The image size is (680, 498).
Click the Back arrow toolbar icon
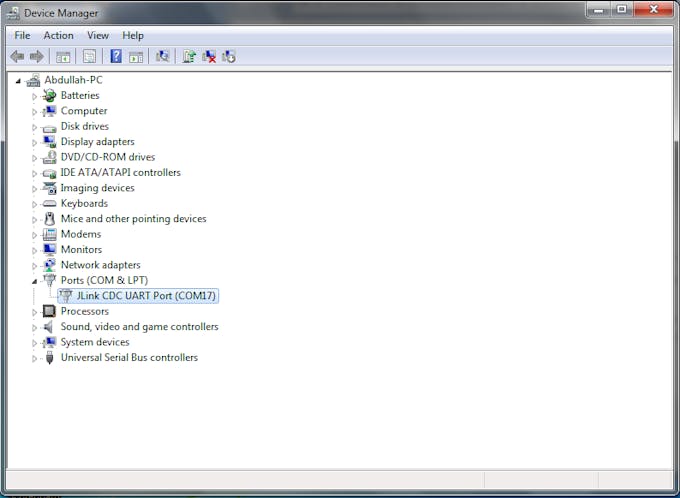coord(17,56)
